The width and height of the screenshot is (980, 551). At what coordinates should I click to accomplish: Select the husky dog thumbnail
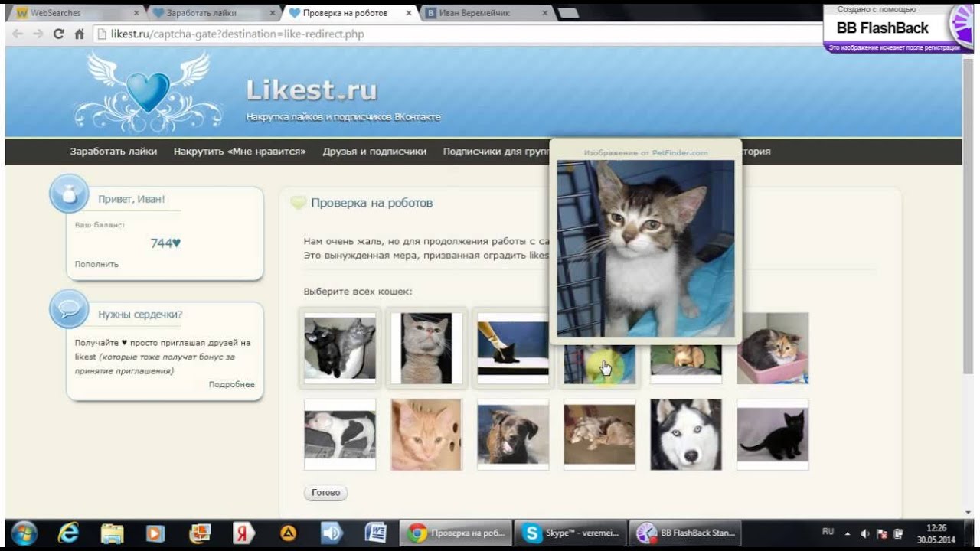(686, 435)
